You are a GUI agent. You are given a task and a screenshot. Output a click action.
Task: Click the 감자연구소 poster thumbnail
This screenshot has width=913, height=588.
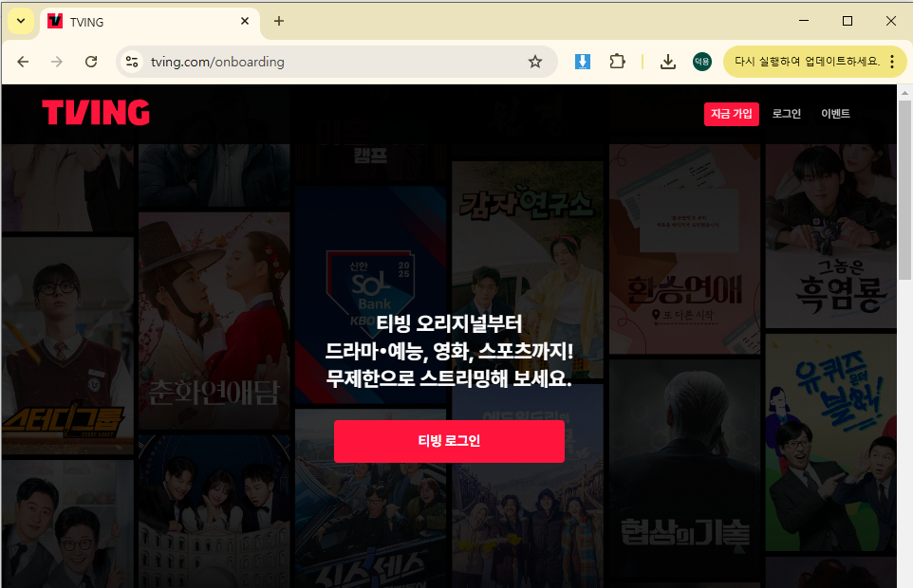pyautogui.click(x=528, y=270)
